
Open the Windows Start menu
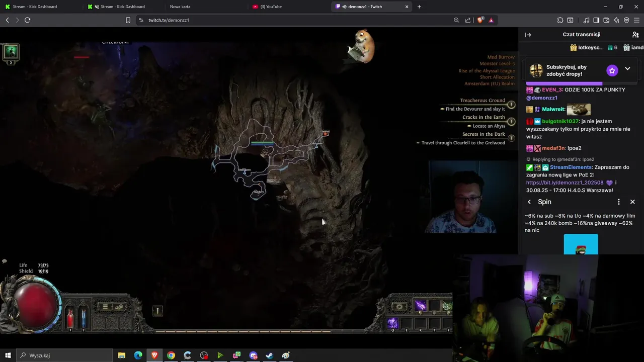[8, 355]
